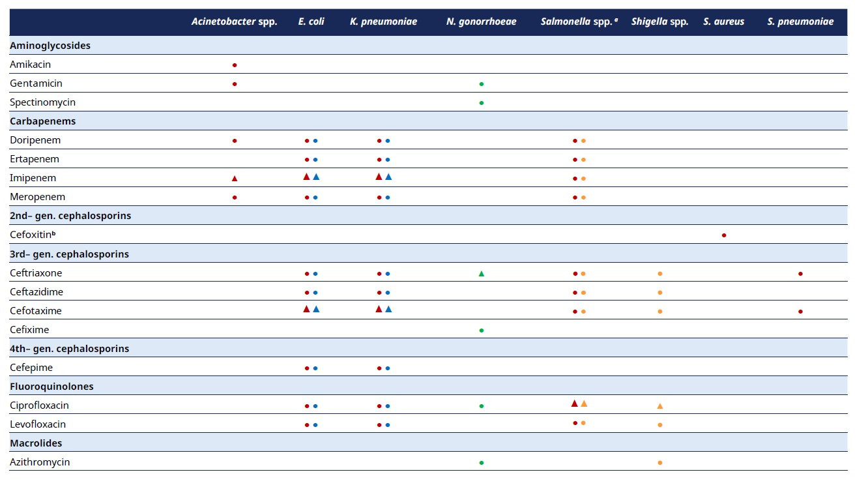
Task: Click the blue dot for Cefepime under K. pneumoniae
Action: pos(388,368)
